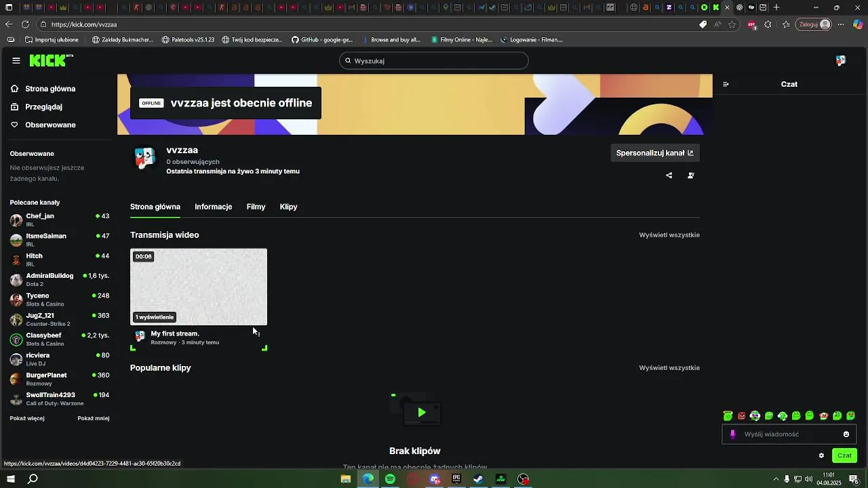This screenshot has height=488, width=868.
Task: Open recommended channel Chef_jan
Action: pyautogui.click(x=60, y=220)
